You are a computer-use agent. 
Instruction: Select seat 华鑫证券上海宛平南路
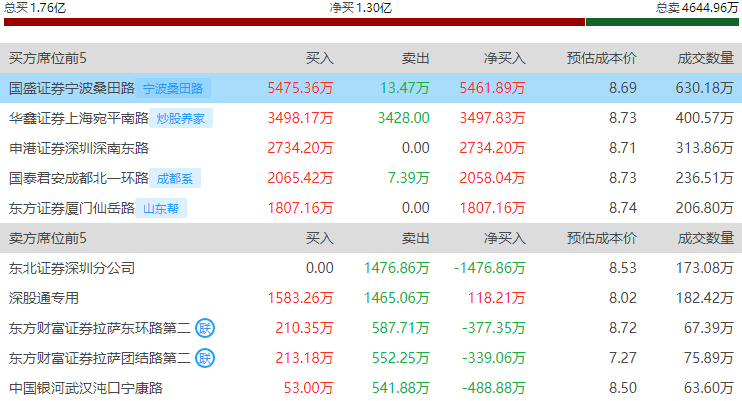point(79,118)
